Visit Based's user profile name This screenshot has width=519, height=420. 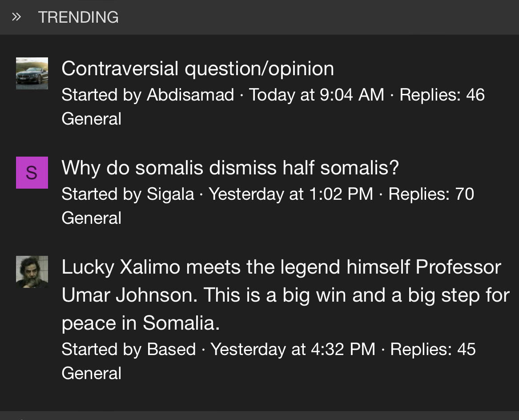(171, 349)
